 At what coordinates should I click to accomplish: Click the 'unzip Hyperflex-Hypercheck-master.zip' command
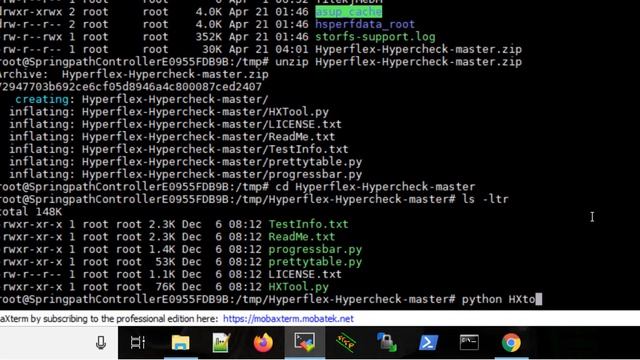tap(398, 62)
